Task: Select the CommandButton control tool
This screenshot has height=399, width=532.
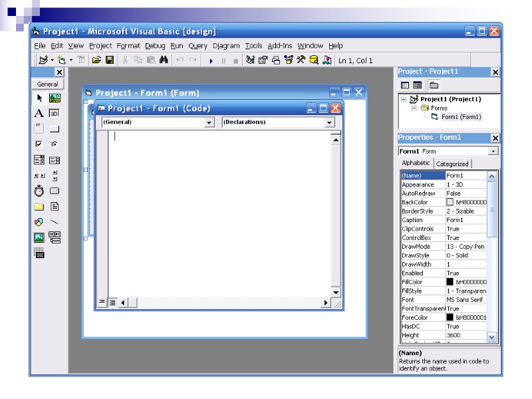Action: tap(55, 128)
